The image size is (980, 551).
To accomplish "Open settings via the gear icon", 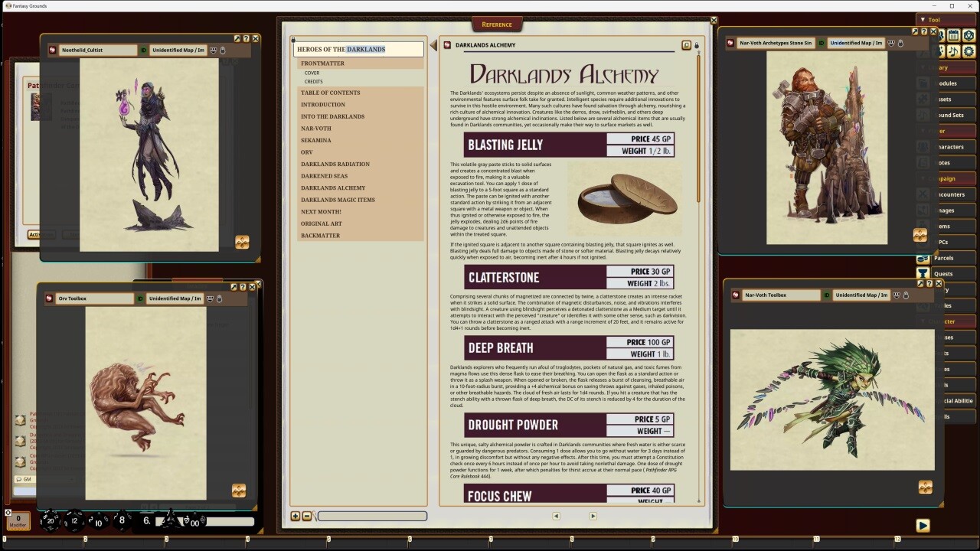I will click(x=969, y=51).
